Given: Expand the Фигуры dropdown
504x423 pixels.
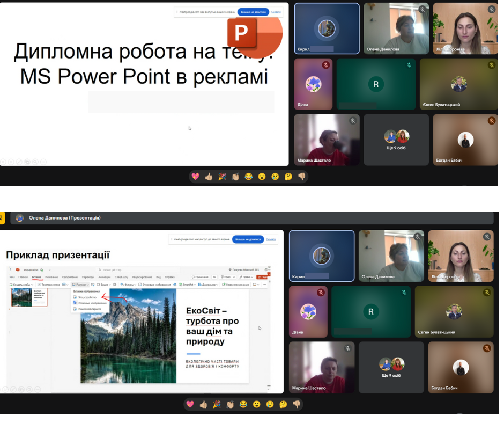Looking at the screenshot, I should [128, 285].
